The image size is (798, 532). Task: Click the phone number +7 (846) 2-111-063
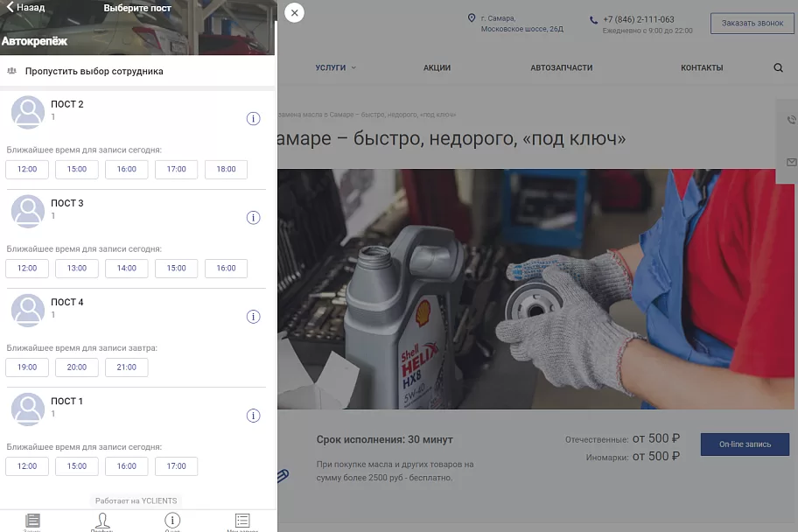(x=638, y=19)
